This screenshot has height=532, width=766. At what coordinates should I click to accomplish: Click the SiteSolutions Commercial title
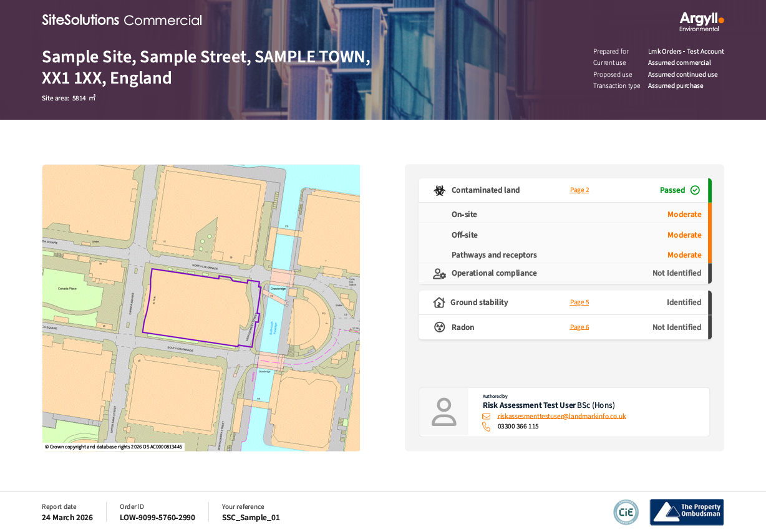tap(122, 20)
